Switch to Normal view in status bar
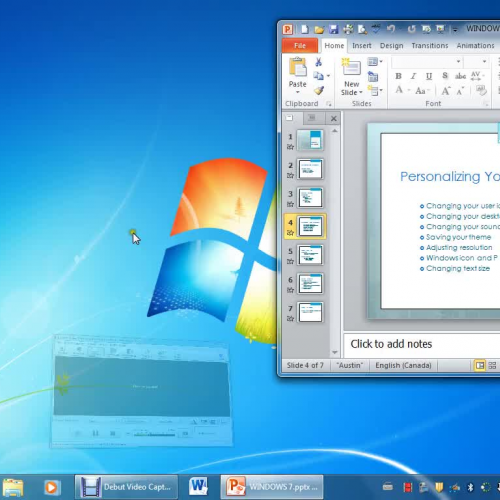The height and width of the screenshot is (500, 500). point(480,366)
